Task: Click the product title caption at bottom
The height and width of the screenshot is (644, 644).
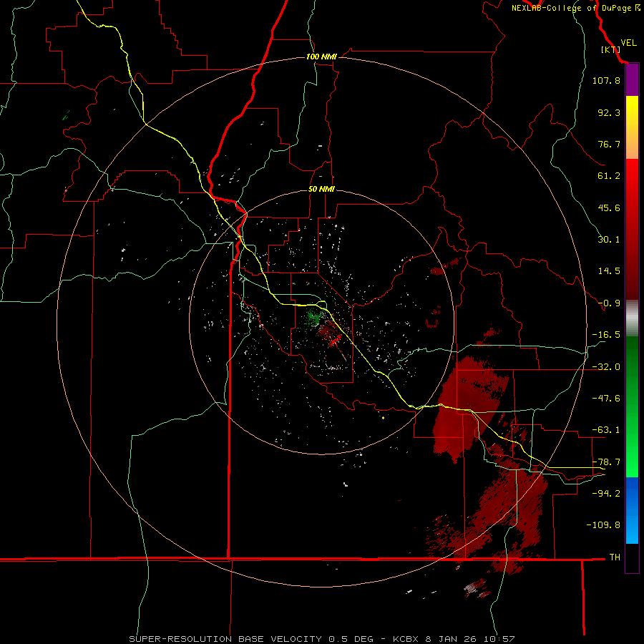Action: click(321, 639)
